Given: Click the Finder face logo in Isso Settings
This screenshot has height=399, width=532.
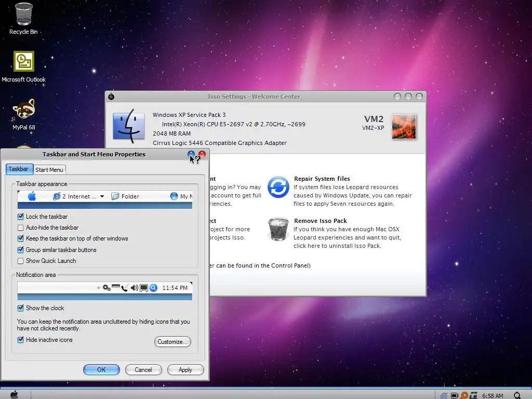Looking at the screenshot, I should (x=129, y=127).
